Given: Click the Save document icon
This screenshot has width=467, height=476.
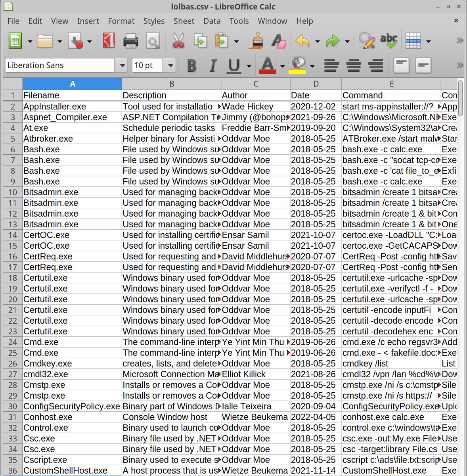Looking at the screenshot, I should [x=75, y=41].
